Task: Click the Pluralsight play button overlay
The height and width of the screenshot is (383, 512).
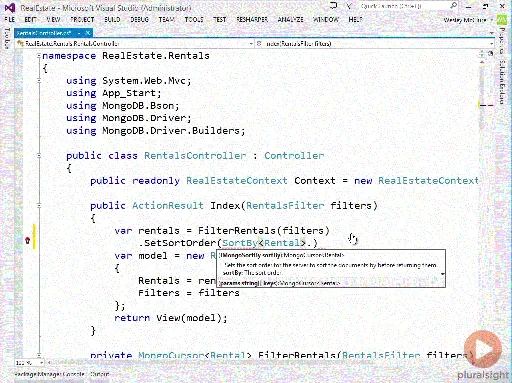Action: tap(483, 349)
